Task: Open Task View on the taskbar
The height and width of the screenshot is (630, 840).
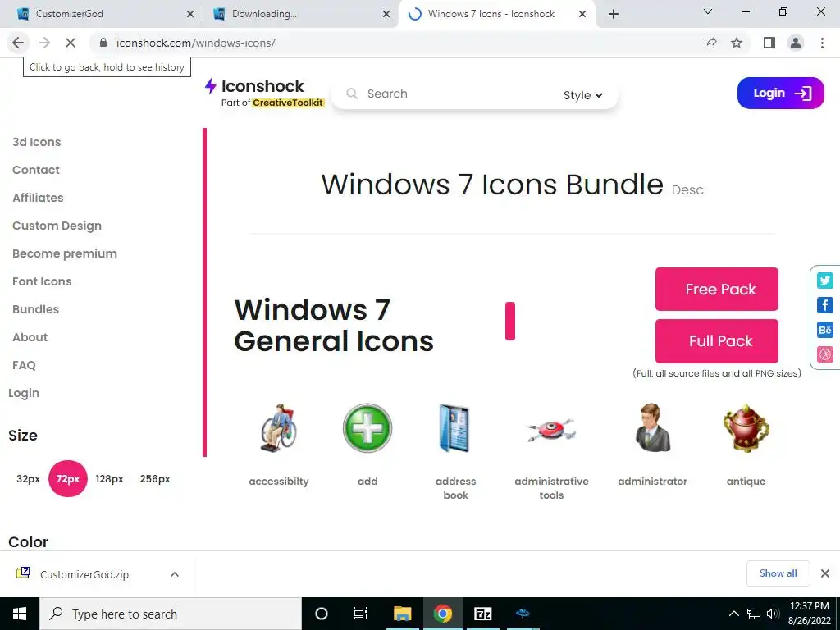Action: point(361,614)
